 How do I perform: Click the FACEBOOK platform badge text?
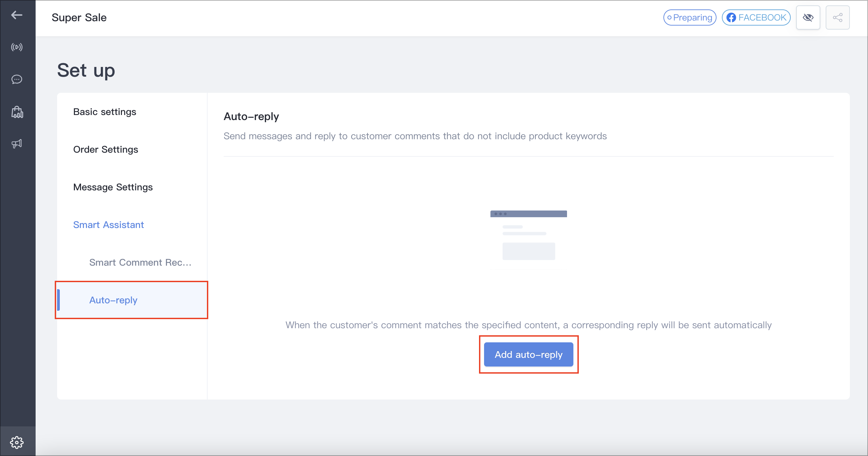click(x=762, y=17)
